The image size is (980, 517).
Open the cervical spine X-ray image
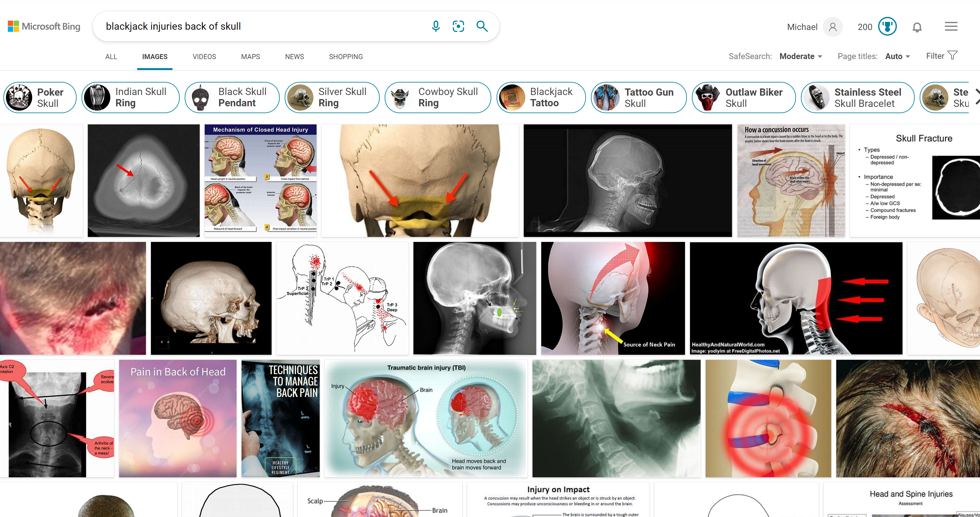click(x=616, y=419)
